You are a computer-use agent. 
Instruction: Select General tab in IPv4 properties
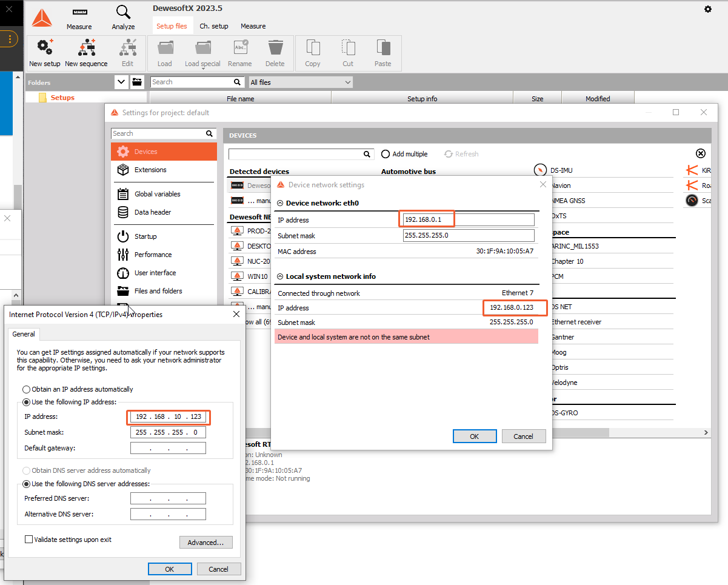click(24, 334)
